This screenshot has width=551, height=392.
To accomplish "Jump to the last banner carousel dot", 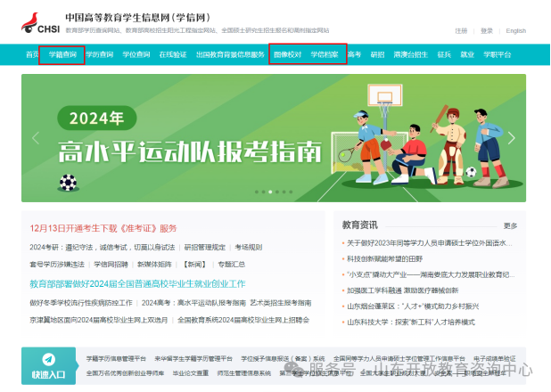I will pyautogui.click(x=291, y=192).
